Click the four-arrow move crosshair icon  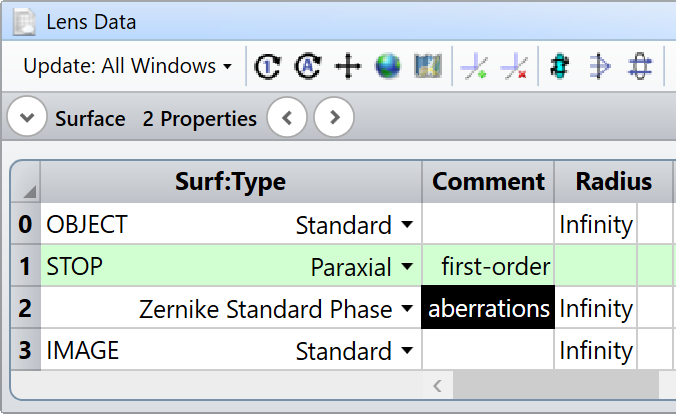(x=347, y=67)
